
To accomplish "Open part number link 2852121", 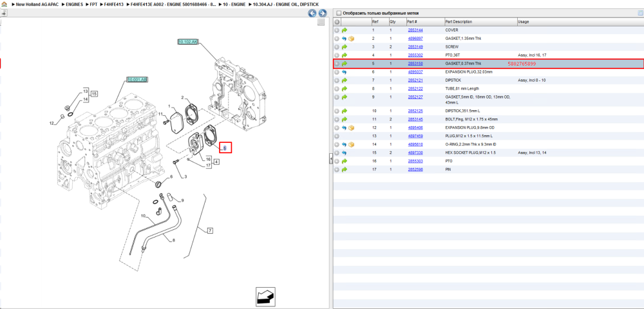I will pos(415,80).
